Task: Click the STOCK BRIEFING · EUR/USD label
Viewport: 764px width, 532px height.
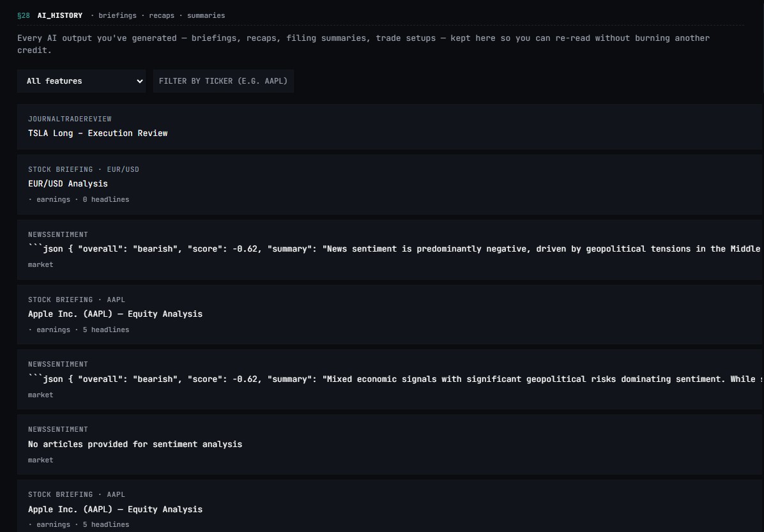Action: click(83, 169)
